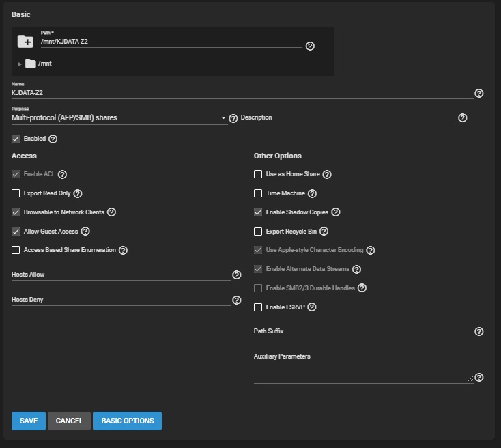Open help icon for Path Suffix
Viewport: 501px width, 448px height.
(x=478, y=332)
